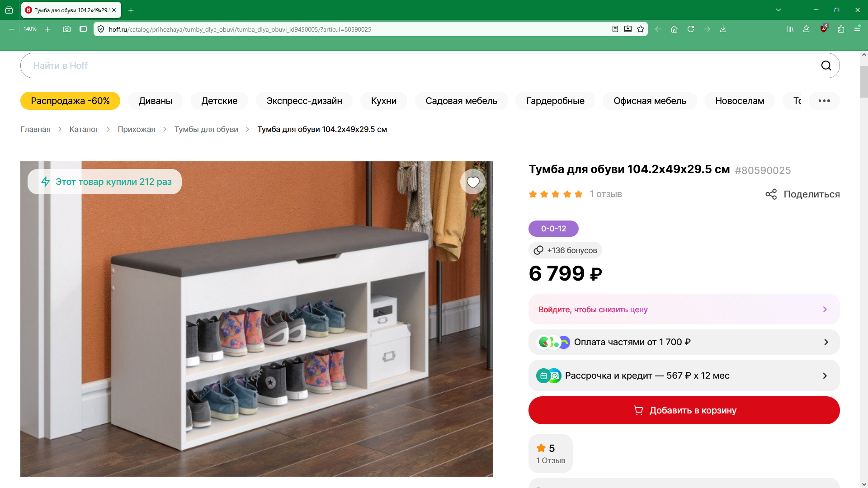
Task: Click the vertical page scrollbar thumb
Action: click(x=863, y=82)
